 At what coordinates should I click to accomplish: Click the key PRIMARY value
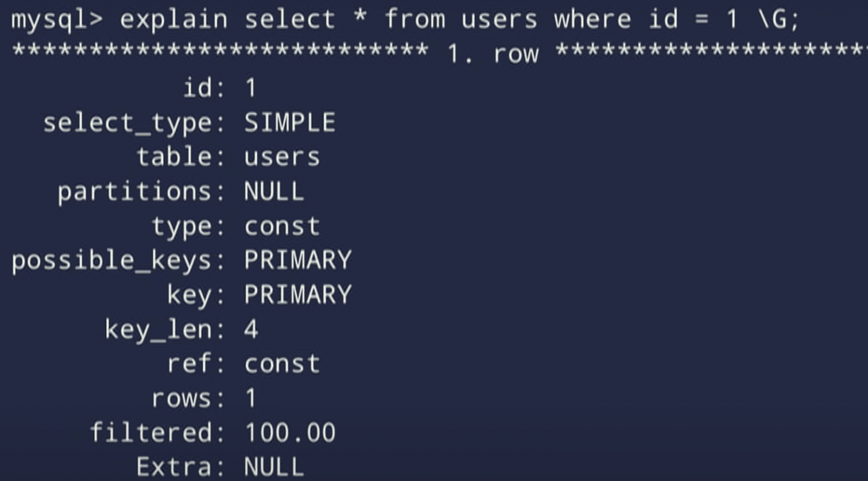point(298,295)
